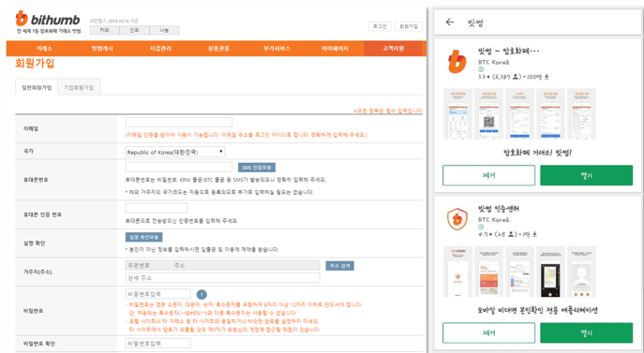Click the download icon beside 100만
The width and height of the screenshot is (644, 353).
tap(547, 77)
